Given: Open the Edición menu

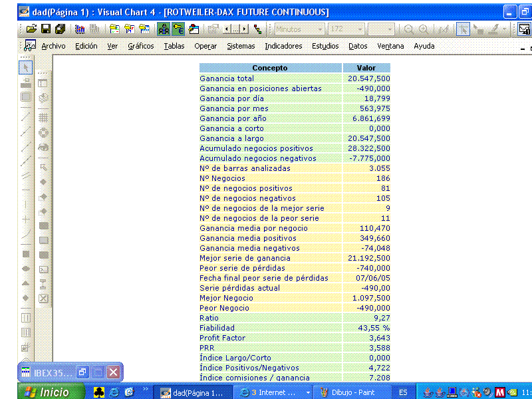Looking at the screenshot, I should click(86, 46).
